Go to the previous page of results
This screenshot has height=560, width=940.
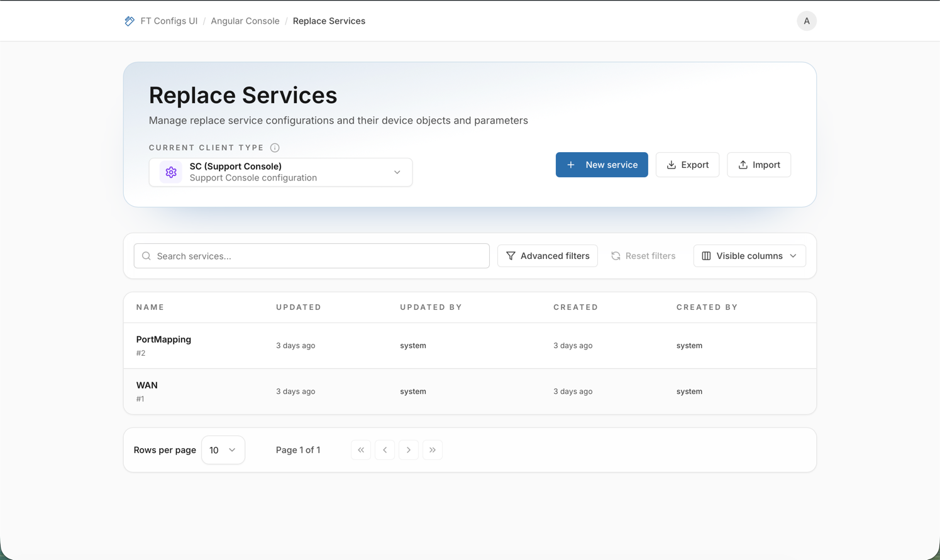point(385,450)
